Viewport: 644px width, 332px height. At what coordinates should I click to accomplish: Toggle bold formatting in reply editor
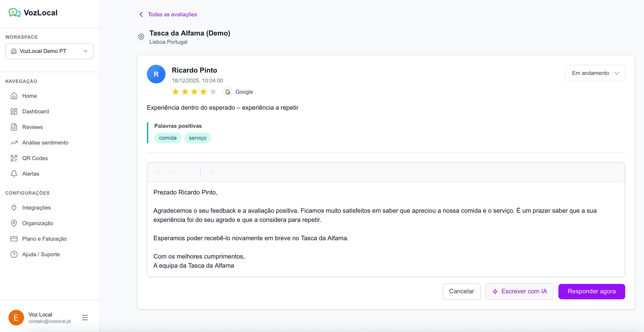[x=158, y=172]
